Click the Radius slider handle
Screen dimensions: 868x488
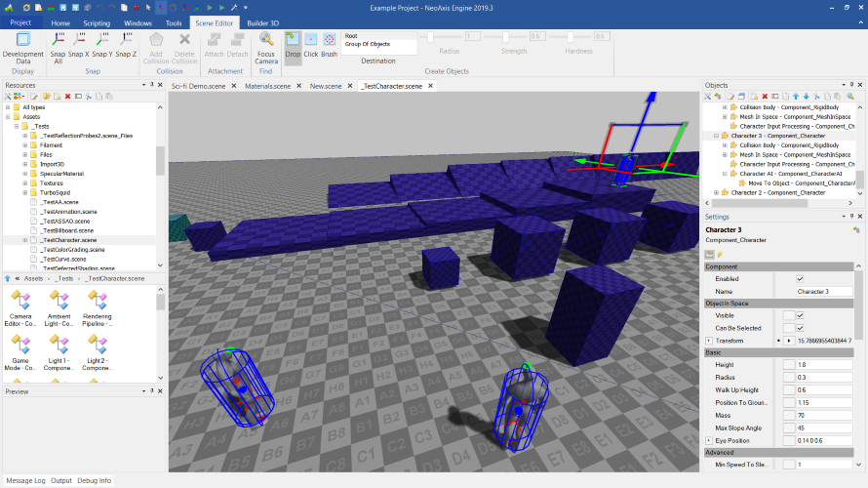(x=430, y=36)
